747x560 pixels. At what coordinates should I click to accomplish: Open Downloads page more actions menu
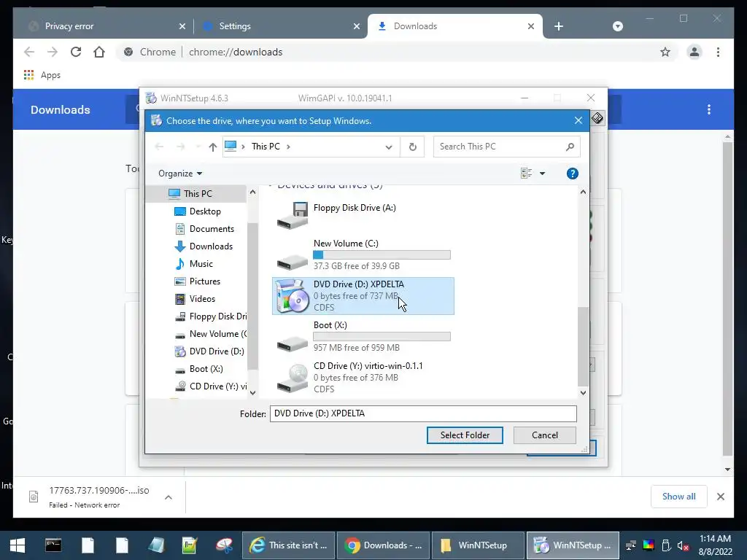click(709, 109)
